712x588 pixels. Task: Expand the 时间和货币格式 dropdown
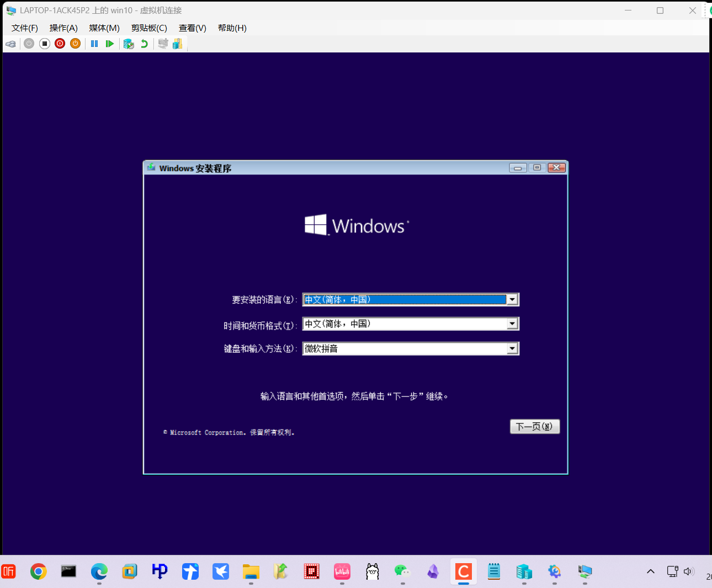click(x=512, y=324)
